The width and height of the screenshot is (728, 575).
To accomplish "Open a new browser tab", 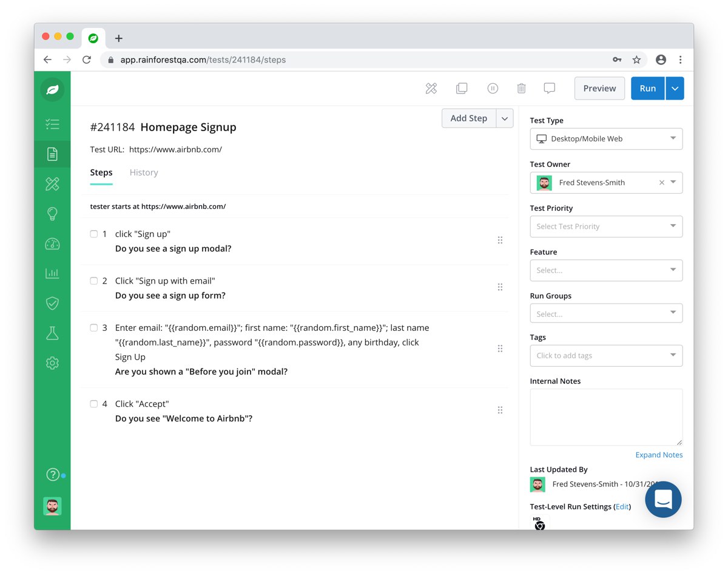I will click(x=119, y=38).
